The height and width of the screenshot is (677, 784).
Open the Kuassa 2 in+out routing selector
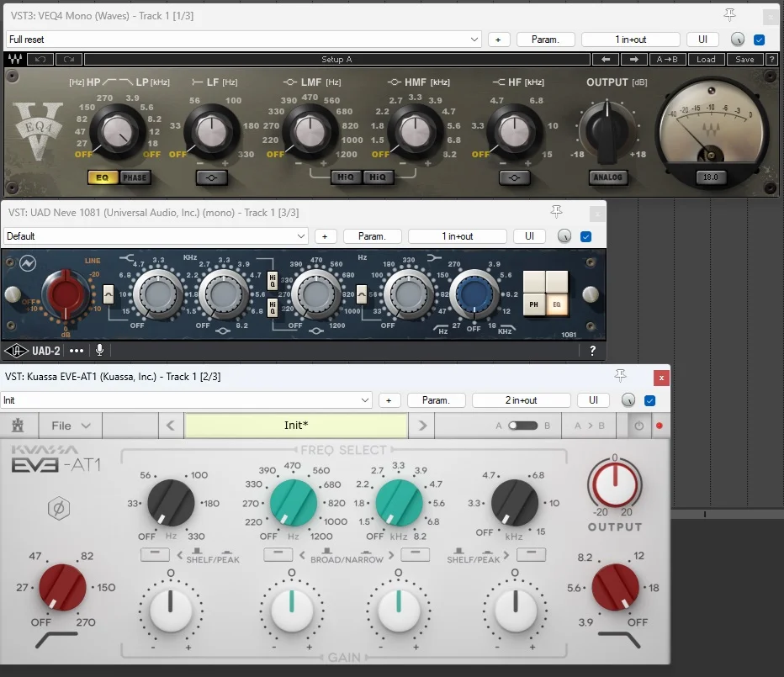[x=521, y=400]
